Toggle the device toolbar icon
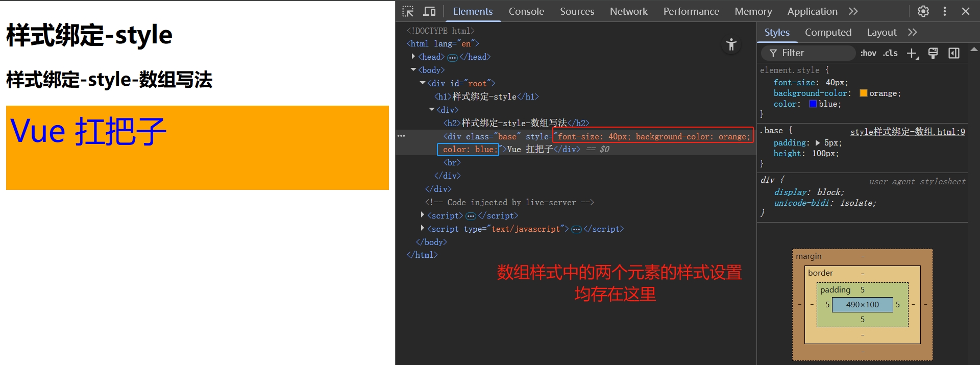This screenshot has width=980, height=365. tap(430, 11)
